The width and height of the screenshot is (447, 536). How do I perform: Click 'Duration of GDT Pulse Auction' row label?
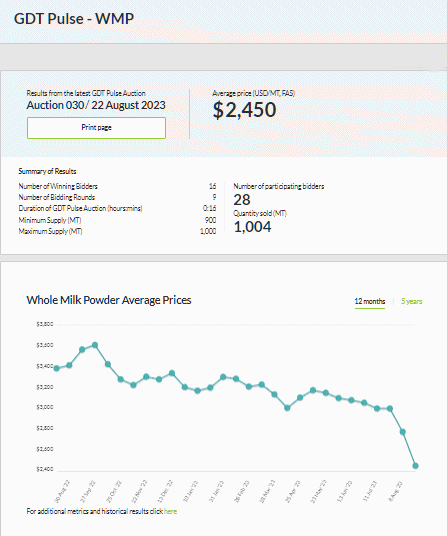pos(80,208)
